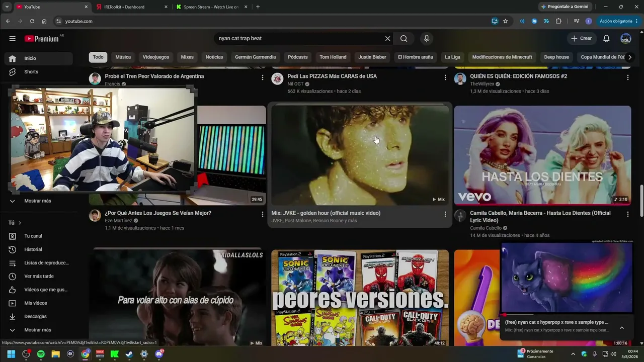644x362 pixels.
Task: Open the JVKE golden hour mix thumbnail
Action: 360,155
